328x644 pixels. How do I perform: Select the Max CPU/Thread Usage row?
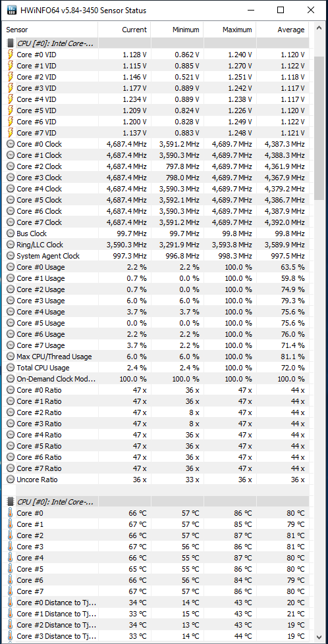pos(156,357)
